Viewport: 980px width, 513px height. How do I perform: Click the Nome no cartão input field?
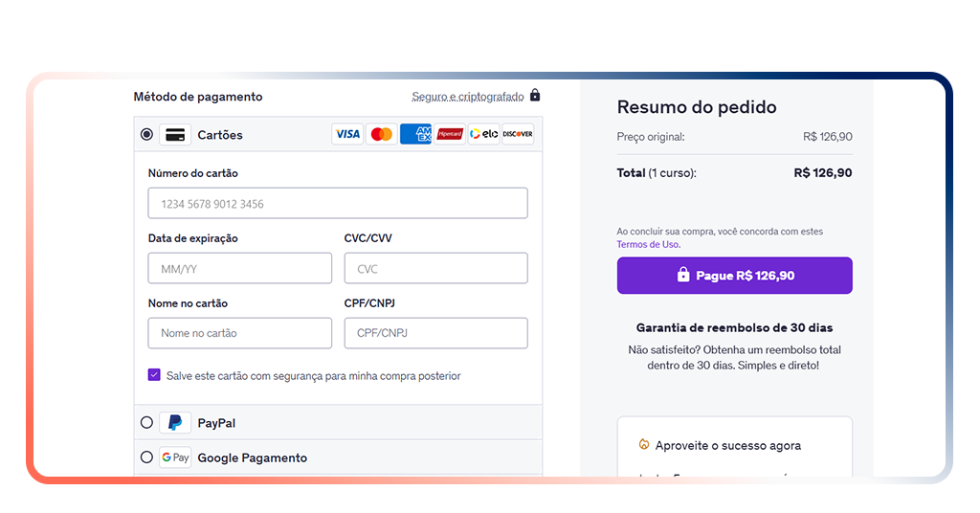click(x=240, y=333)
